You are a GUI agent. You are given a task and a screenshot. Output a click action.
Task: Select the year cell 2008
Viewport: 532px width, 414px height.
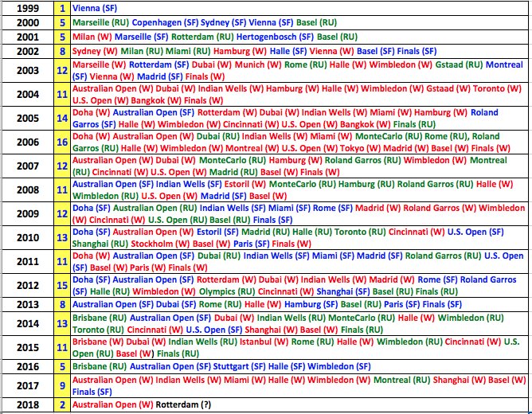(x=28, y=189)
